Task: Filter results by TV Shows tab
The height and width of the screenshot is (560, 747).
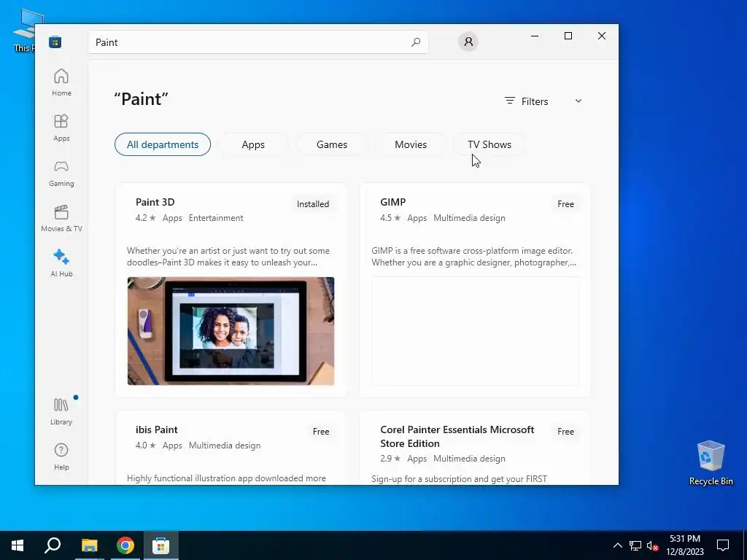Action: click(x=489, y=144)
